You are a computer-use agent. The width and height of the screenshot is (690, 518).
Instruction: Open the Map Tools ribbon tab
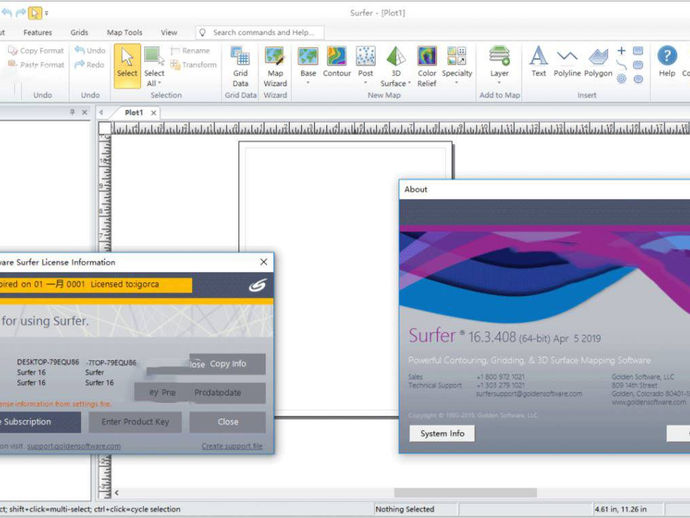[x=125, y=33]
